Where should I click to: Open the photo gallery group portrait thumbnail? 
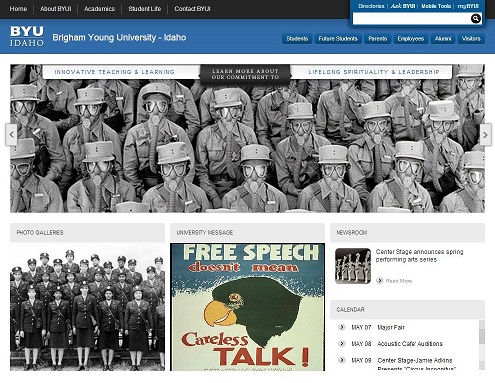tap(87, 307)
